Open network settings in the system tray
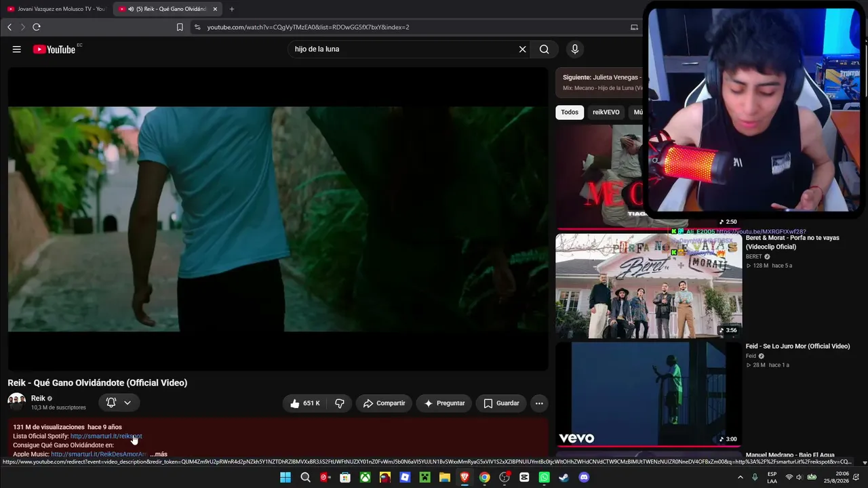This screenshot has width=868, height=488. point(789,478)
